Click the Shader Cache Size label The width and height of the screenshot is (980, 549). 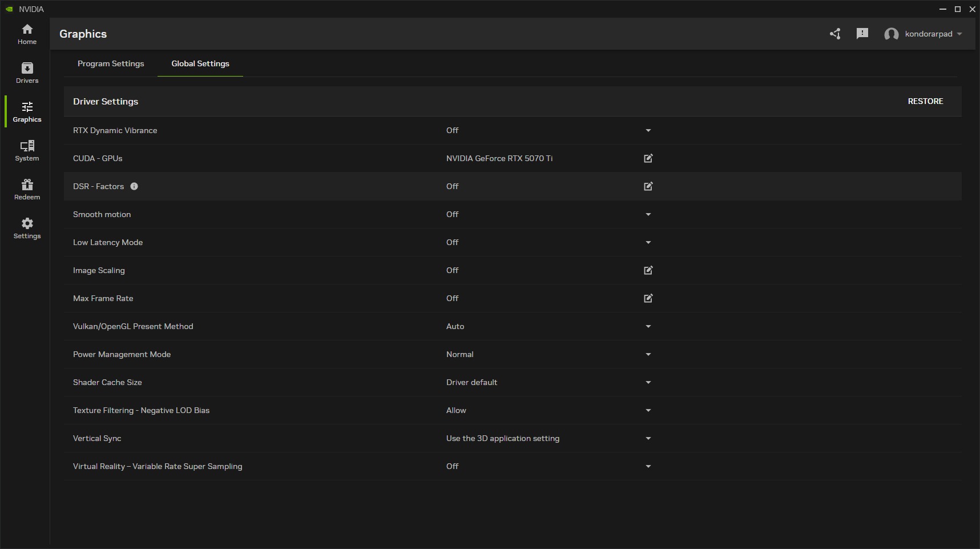coord(107,382)
